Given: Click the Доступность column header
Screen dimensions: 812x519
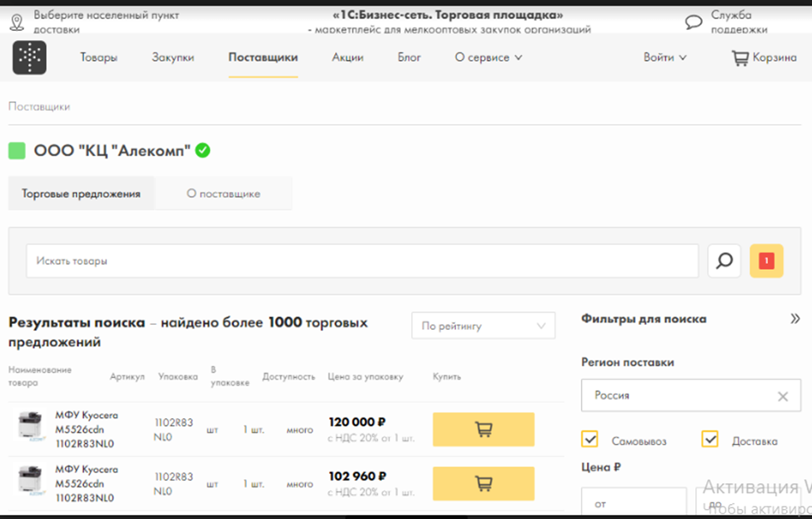Looking at the screenshot, I should pyautogui.click(x=288, y=377).
